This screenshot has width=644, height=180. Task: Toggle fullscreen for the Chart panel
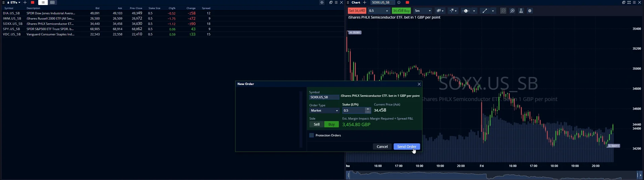629,2
